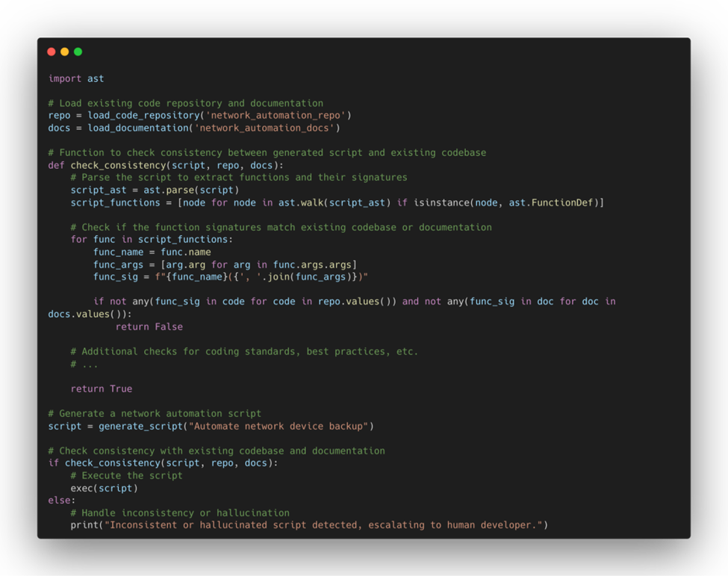Viewport: 728px width, 576px height.
Task: Click the 'exec(script)' line
Action: point(104,488)
